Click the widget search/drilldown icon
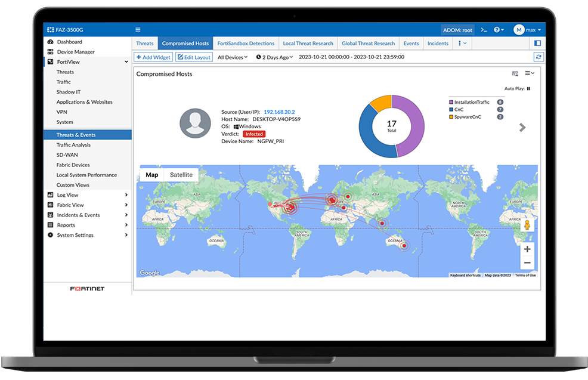The image size is (588, 380). 515,73
